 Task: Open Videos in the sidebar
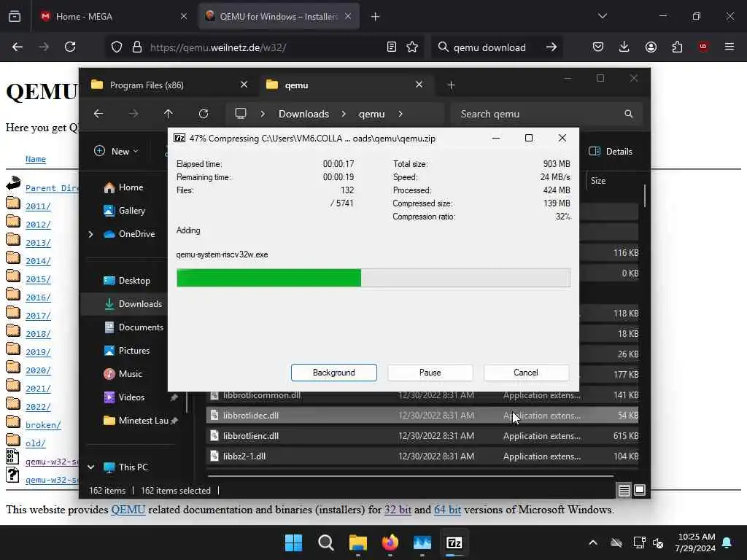[x=124, y=397]
